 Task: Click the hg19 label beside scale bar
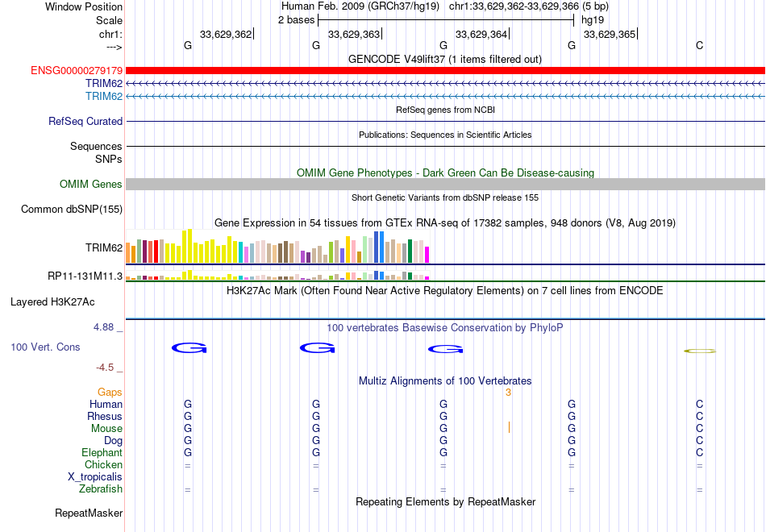click(x=593, y=20)
